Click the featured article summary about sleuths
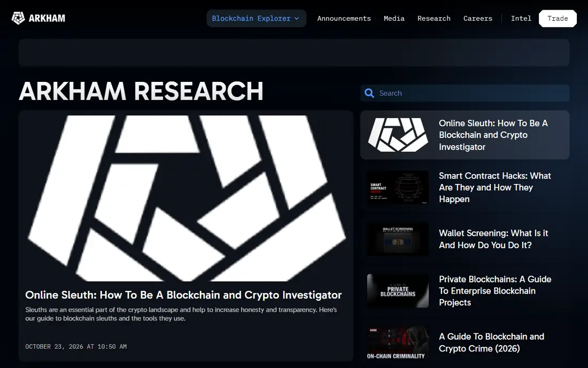The height and width of the screenshot is (368, 588). (181, 314)
